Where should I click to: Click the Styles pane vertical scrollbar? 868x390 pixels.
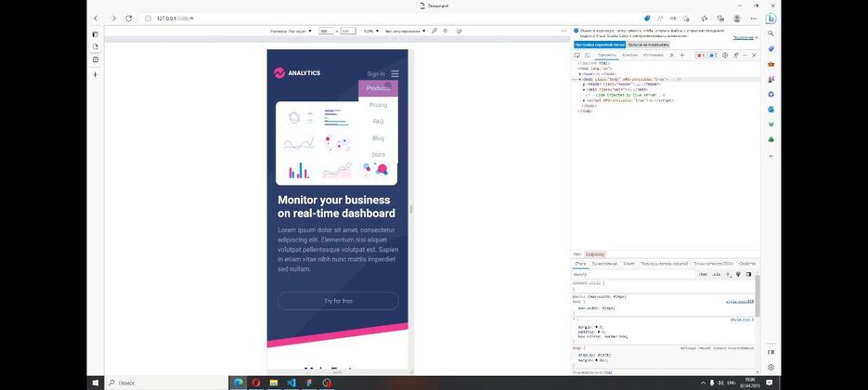click(758, 295)
